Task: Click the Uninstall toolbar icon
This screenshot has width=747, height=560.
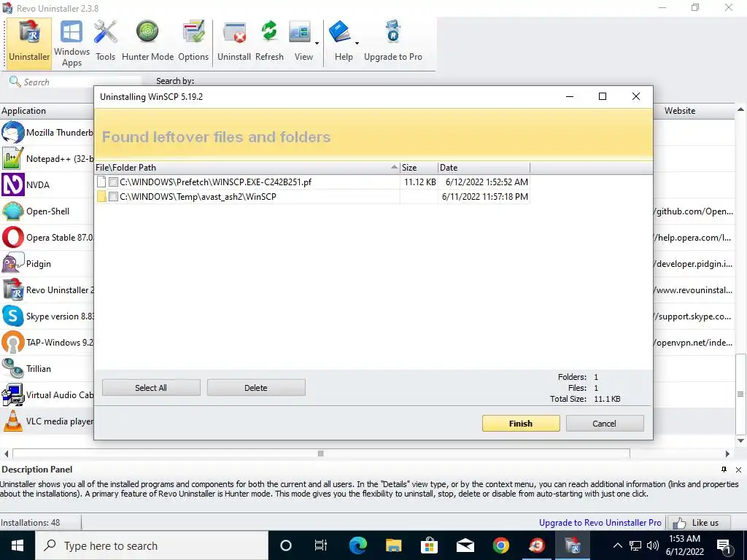Action: (234, 42)
